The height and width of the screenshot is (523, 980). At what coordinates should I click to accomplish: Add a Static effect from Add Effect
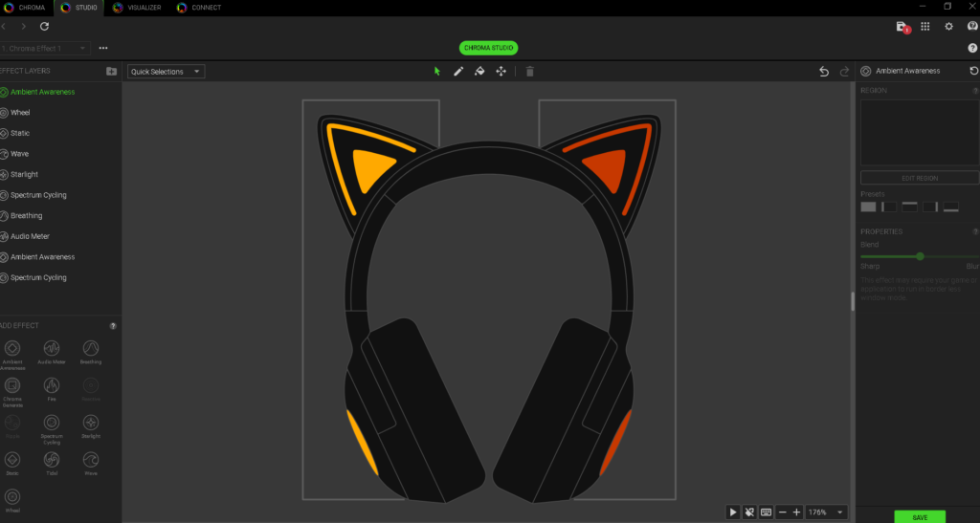12,463
